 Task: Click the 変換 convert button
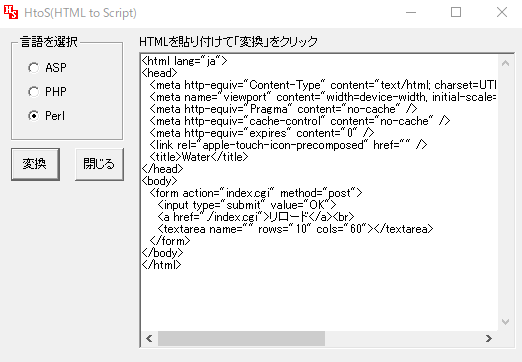tap(35, 164)
